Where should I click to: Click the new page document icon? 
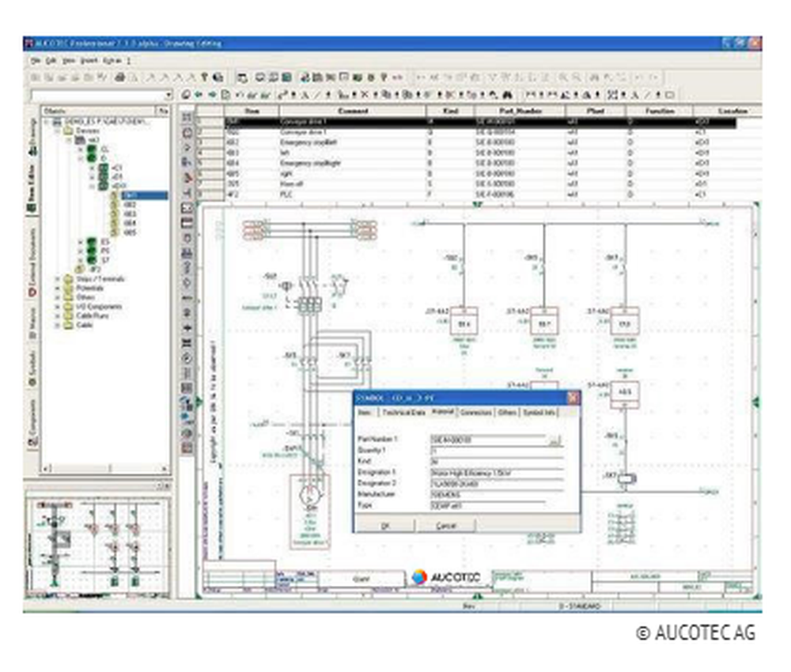click(x=225, y=94)
